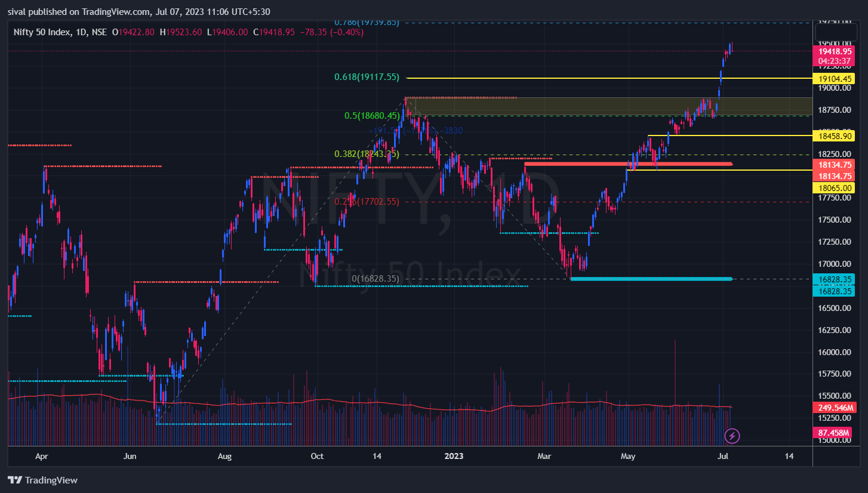Click the 17250.00 price axis label
This screenshot has height=493, width=868.
point(834,242)
